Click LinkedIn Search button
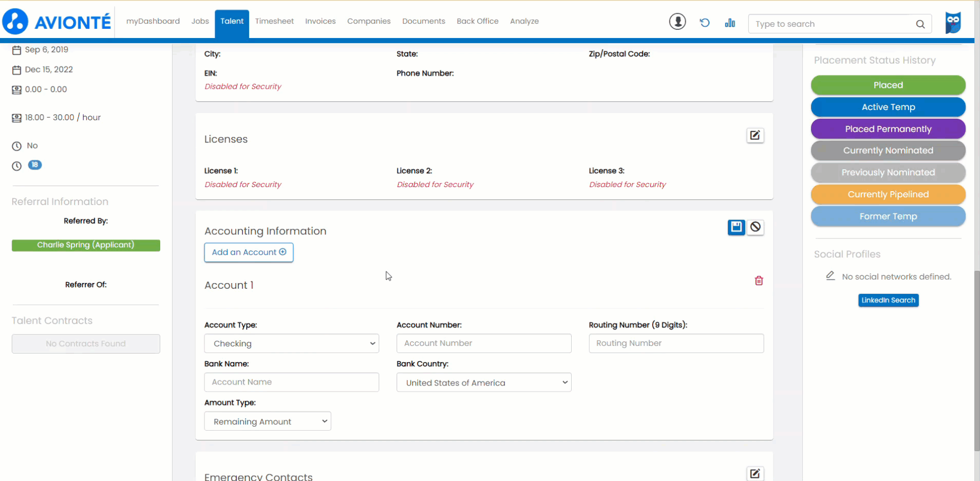 click(888, 300)
